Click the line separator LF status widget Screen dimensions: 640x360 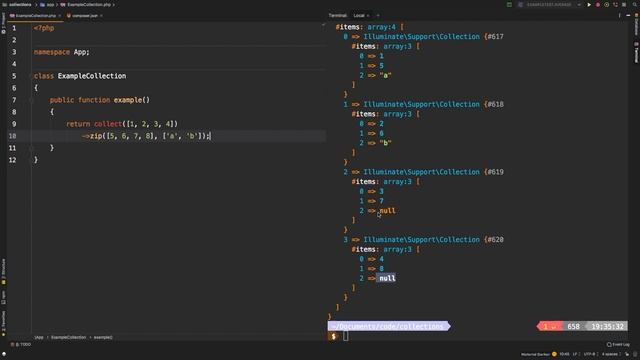click(575, 354)
